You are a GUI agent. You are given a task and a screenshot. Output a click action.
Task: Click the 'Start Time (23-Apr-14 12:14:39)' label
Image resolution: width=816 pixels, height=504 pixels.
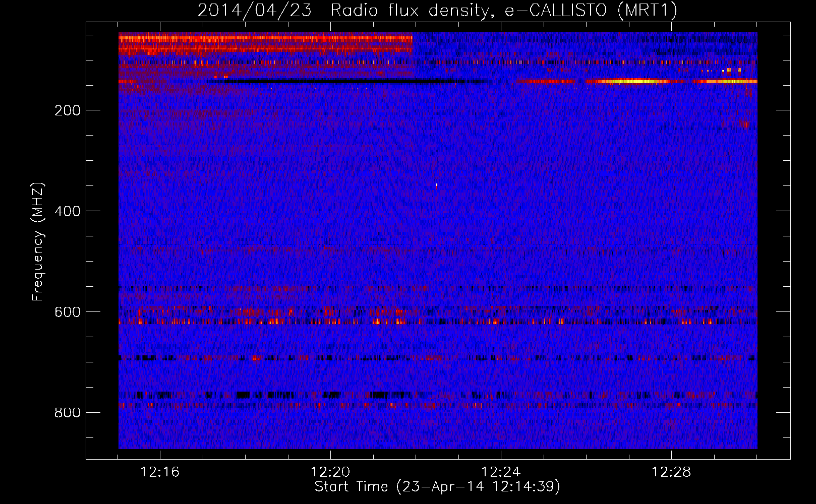(x=437, y=486)
